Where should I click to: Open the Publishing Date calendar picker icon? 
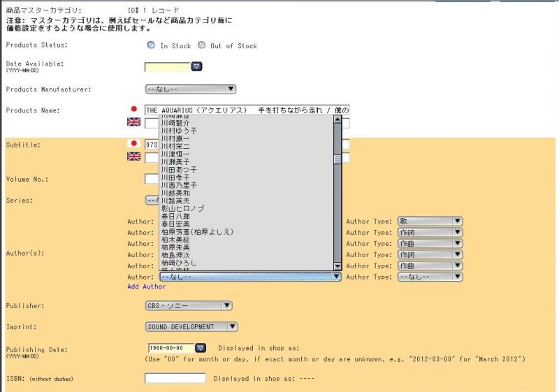pos(201,348)
